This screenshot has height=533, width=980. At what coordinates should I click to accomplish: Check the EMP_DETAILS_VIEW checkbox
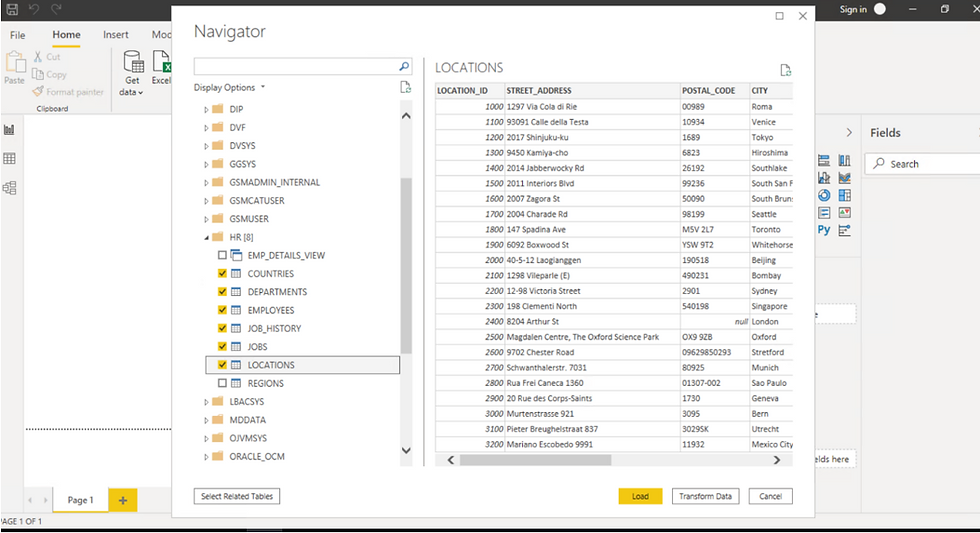[222, 255]
